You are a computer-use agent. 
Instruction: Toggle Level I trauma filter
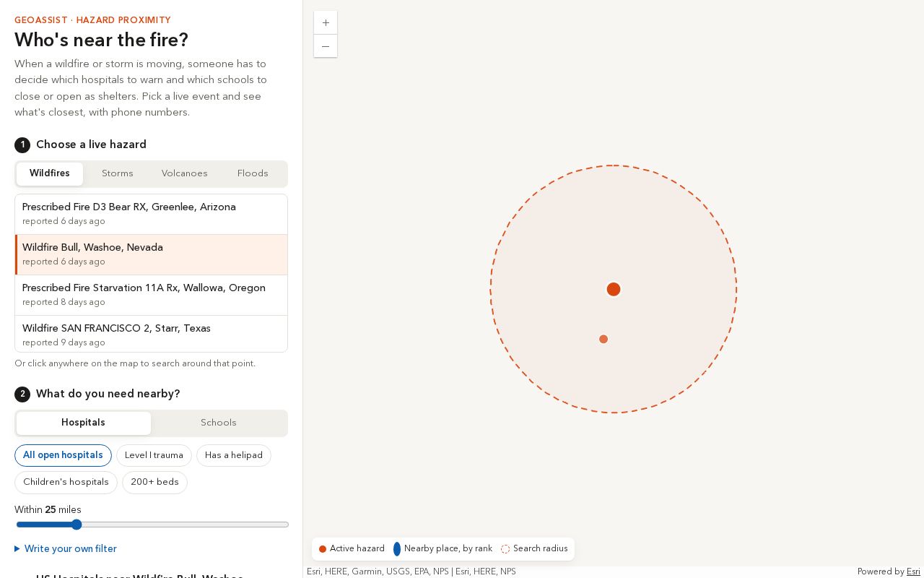point(154,455)
